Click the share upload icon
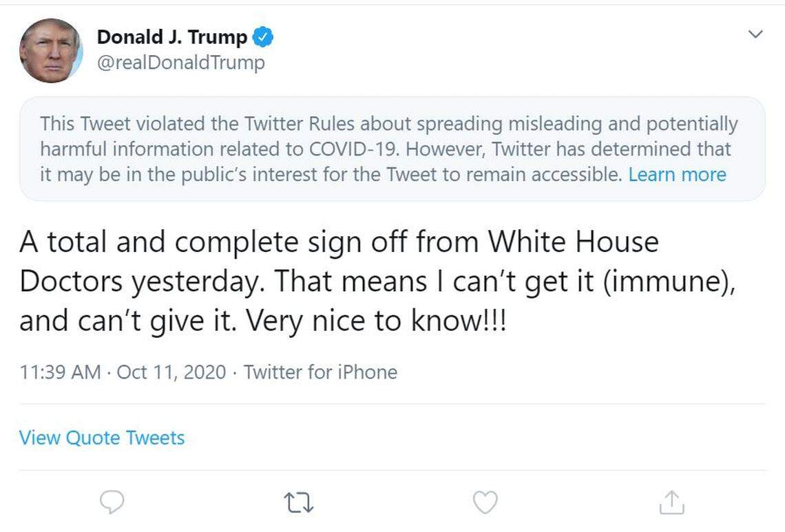This screenshot has height=532, width=785. [670, 503]
